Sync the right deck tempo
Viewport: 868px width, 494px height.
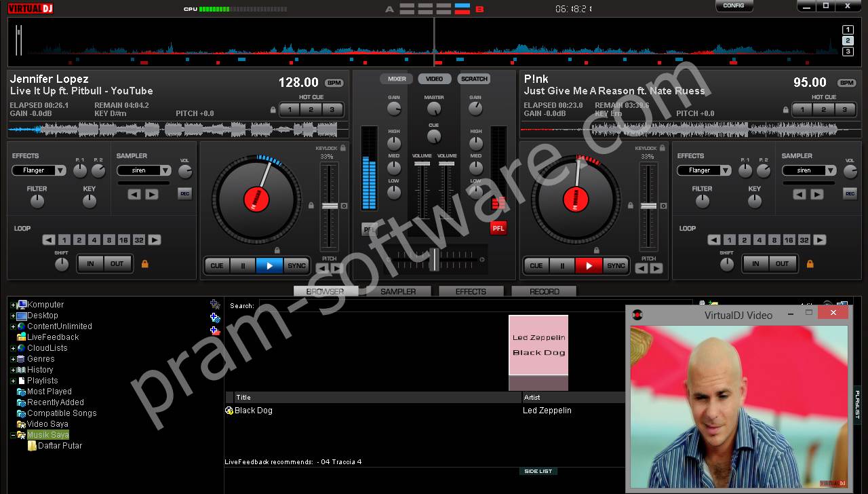point(616,265)
